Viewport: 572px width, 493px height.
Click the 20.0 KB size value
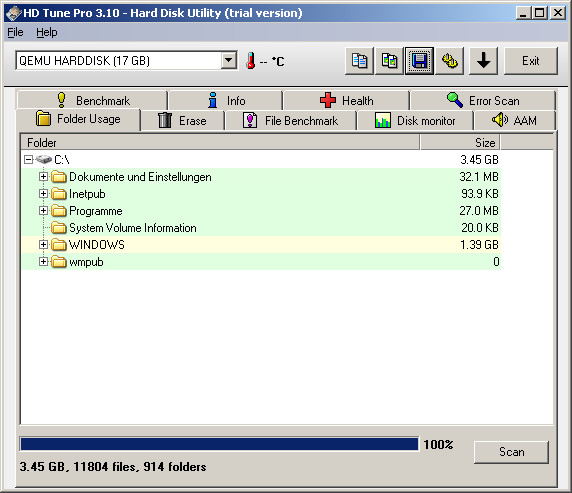click(480, 228)
